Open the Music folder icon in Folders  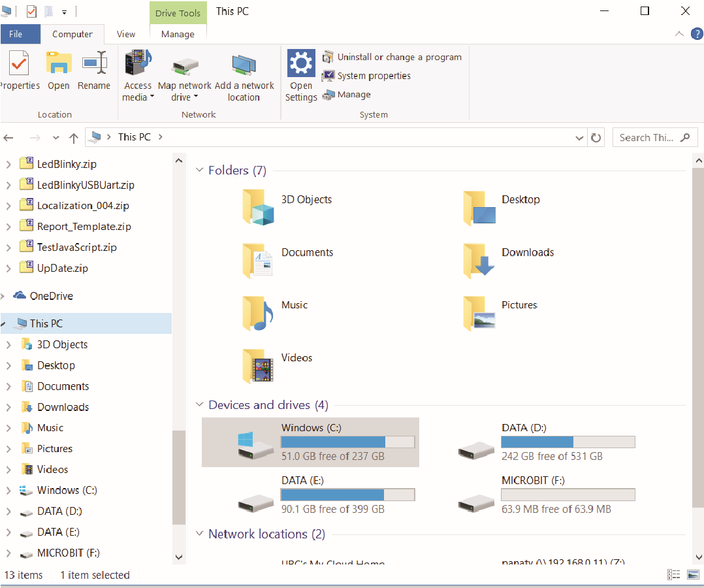click(258, 313)
